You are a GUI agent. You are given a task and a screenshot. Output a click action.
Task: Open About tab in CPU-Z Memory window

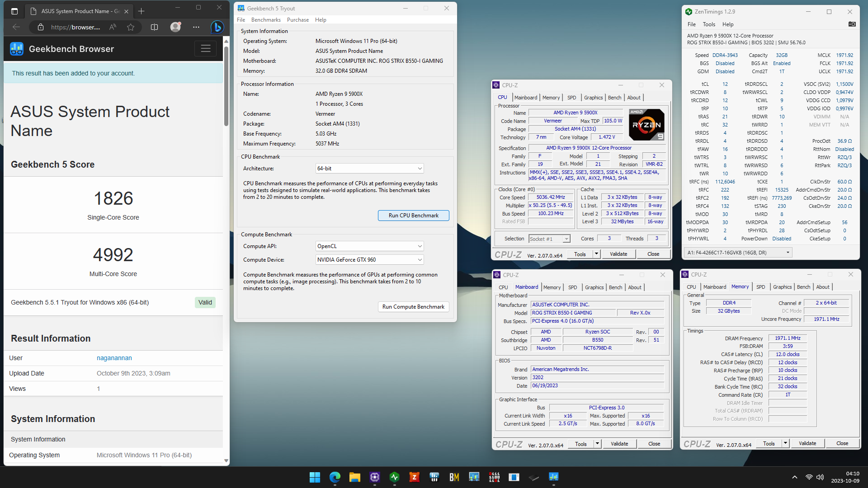[x=823, y=287]
